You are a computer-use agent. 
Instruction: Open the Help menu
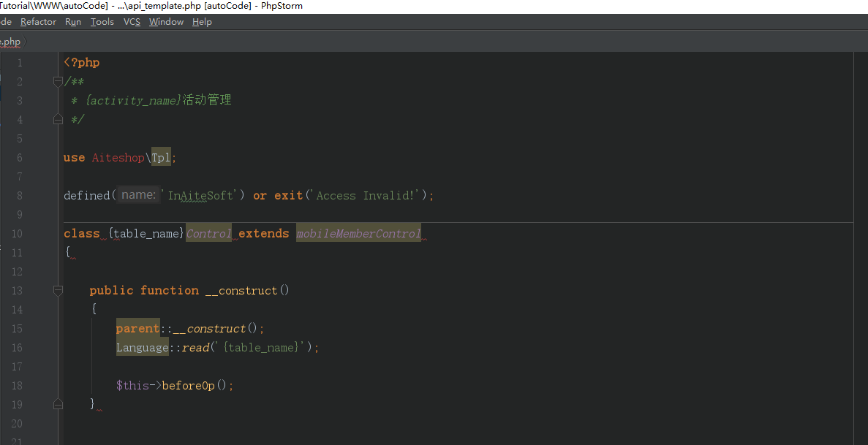[202, 22]
